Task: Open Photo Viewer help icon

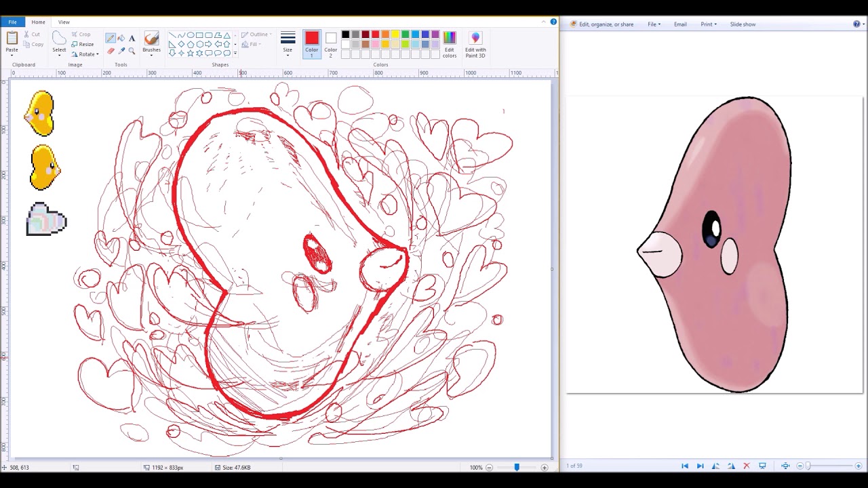Action: pyautogui.click(x=856, y=24)
